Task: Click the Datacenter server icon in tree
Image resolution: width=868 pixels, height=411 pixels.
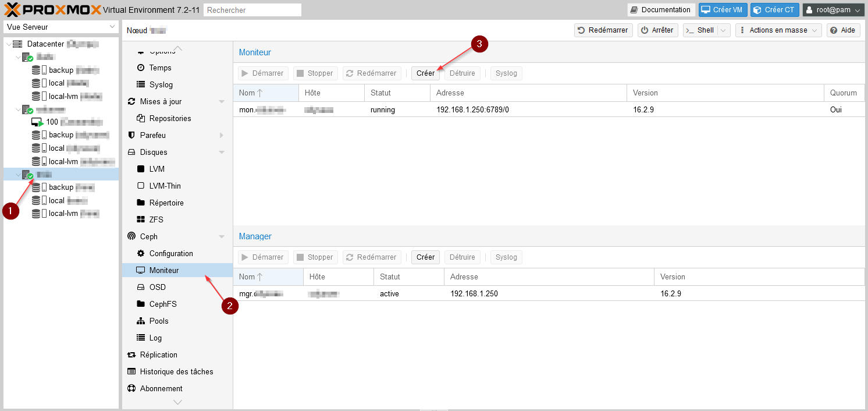Action: point(17,44)
